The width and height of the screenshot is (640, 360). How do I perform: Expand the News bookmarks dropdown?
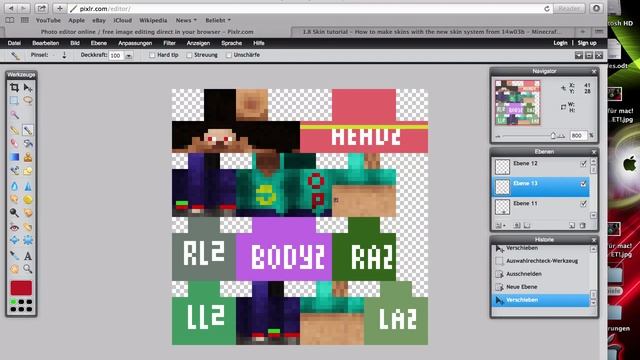tap(186, 20)
